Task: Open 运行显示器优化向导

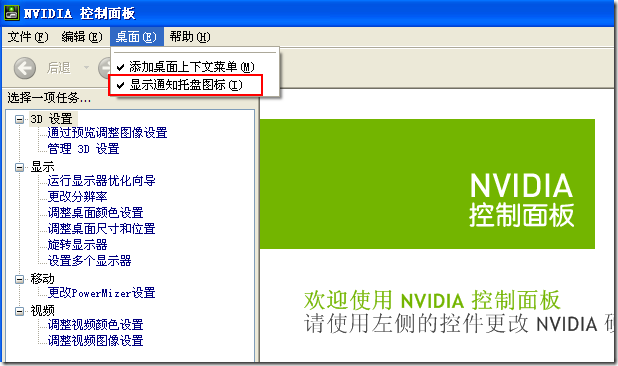Action: pos(101,181)
